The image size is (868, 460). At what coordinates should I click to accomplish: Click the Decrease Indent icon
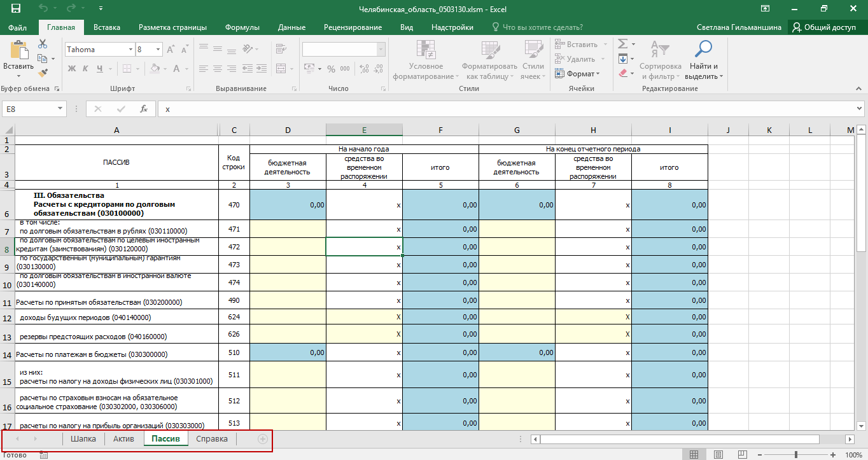point(246,69)
